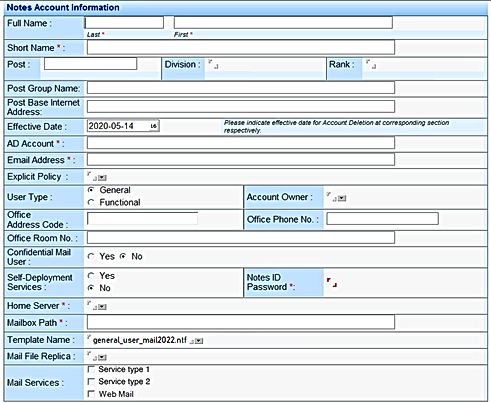The width and height of the screenshot is (491, 403).
Task: Focus the Last name input field
Action: click(x=124, y=23)
